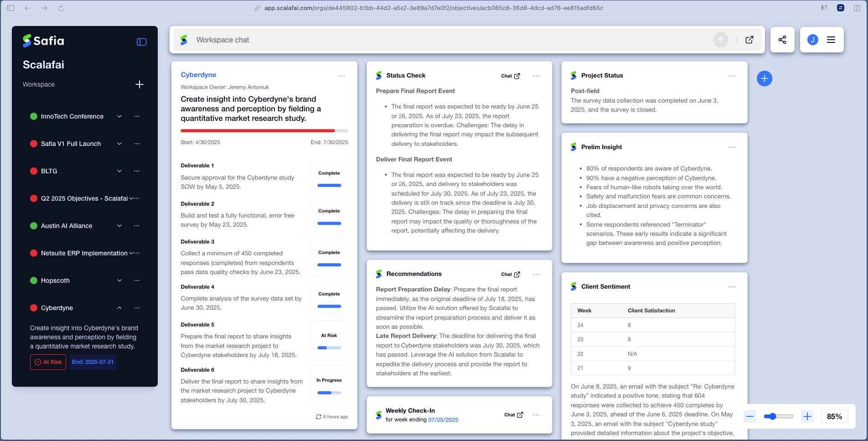
Task: Collapse the sidebar using the panel icon
Action: pyautogui.click(x=142, y=42)
